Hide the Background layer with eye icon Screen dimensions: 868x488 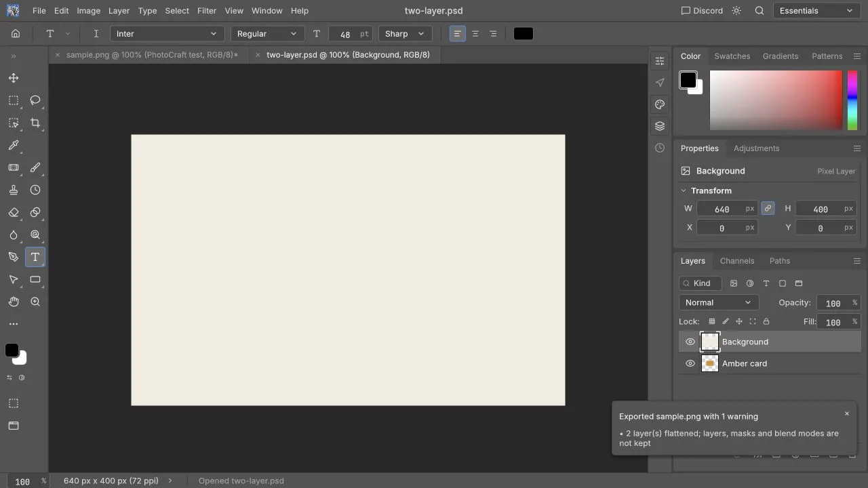point(690,342)
